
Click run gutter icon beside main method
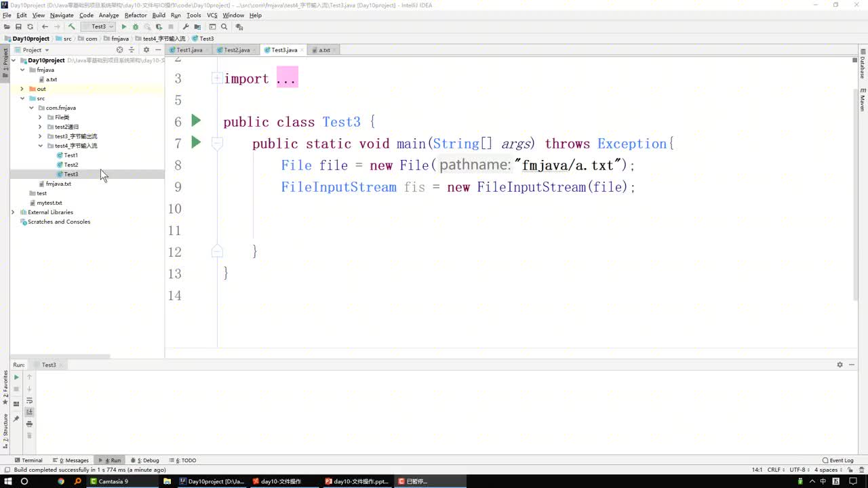coord(196,142)
